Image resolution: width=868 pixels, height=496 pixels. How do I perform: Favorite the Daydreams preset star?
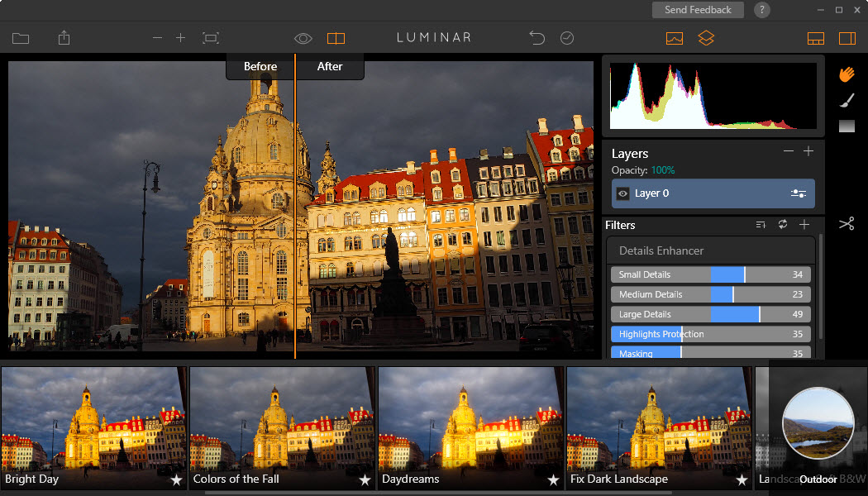click(x=553, y=480)
